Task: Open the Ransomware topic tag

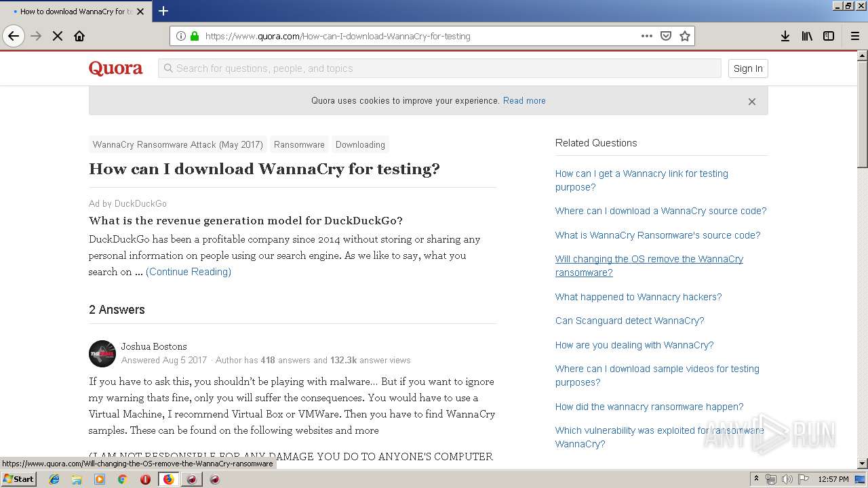Action: click(299, 144)
